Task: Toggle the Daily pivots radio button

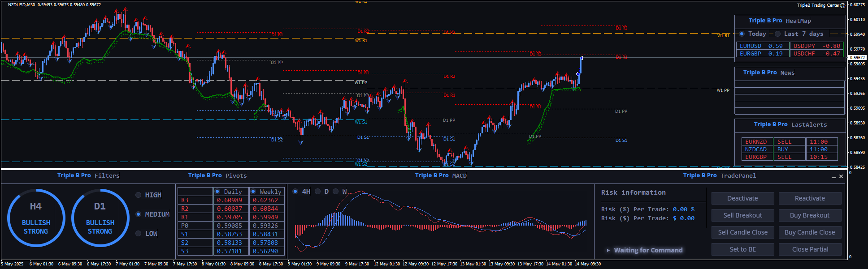Action: (217, 192)
